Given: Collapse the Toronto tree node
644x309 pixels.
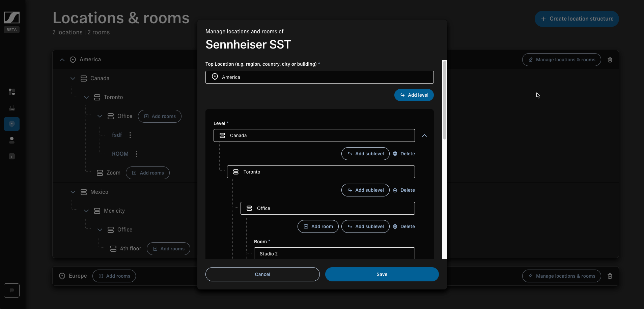Looking at the screenshot, I should tap(86, 97).
